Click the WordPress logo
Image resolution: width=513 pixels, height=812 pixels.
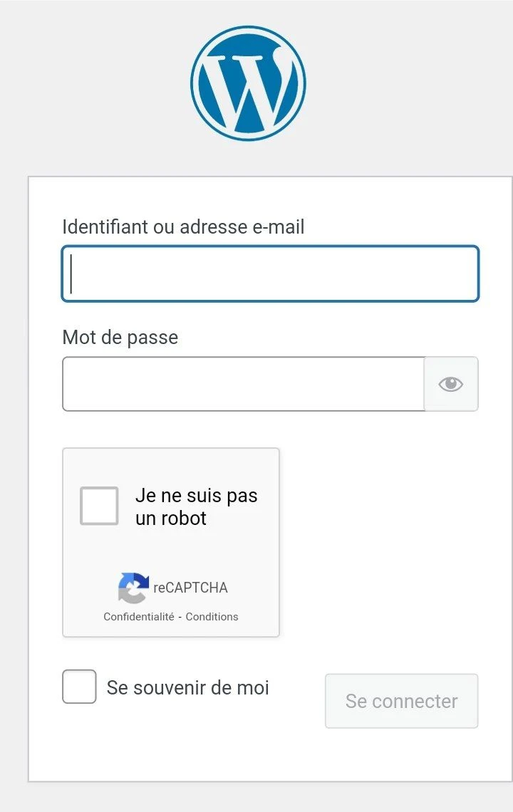pyautogui.click(x=248, y=83)
